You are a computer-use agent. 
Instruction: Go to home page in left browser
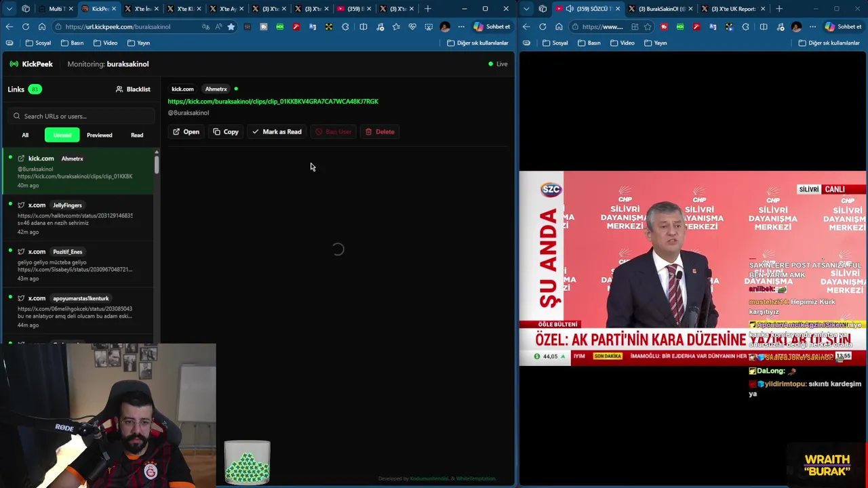click(42, 26)
